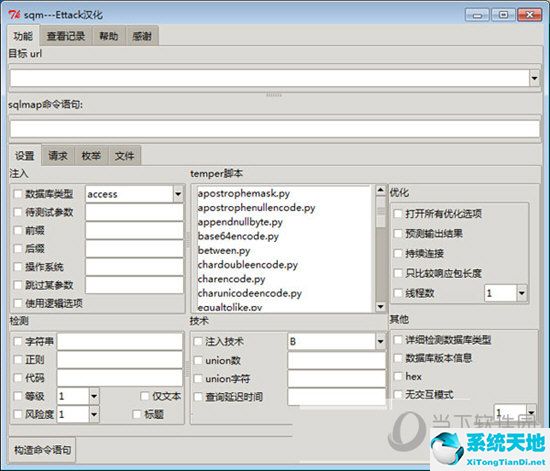
Task: Enable the 持续连接 checkbox
Action: point(398,253)
